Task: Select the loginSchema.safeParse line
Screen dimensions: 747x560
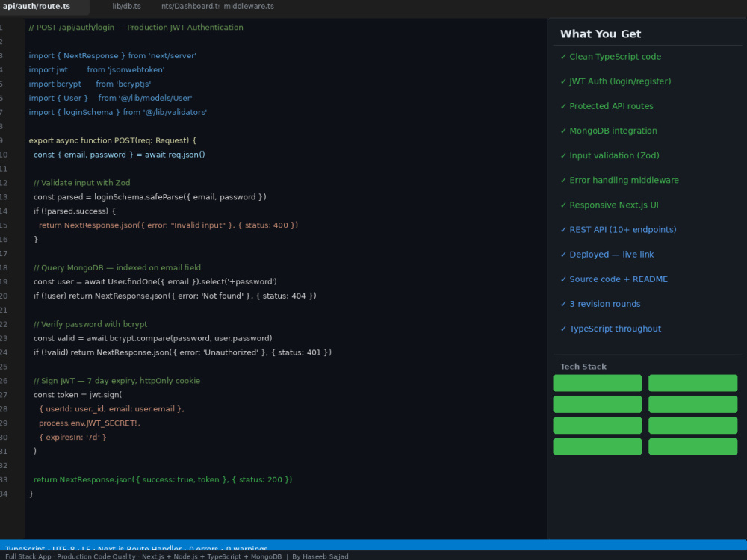Action: 150,197
